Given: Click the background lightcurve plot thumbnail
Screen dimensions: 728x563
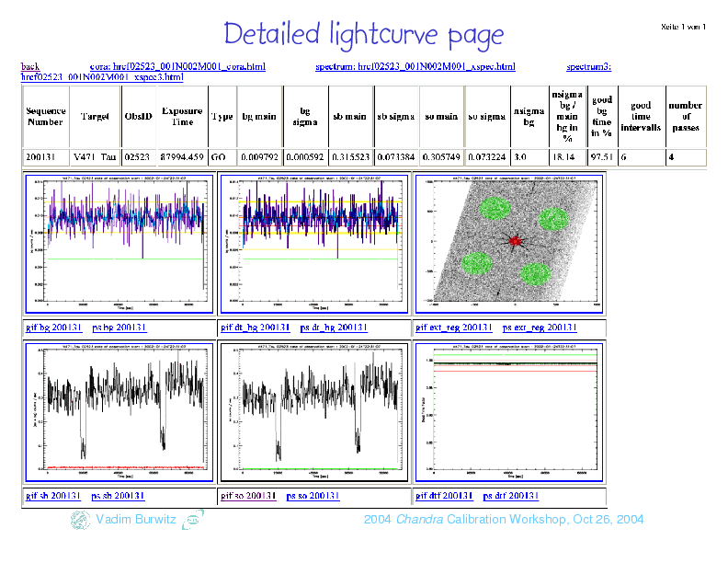Looking at the screenshot, I should pos(118,244).
